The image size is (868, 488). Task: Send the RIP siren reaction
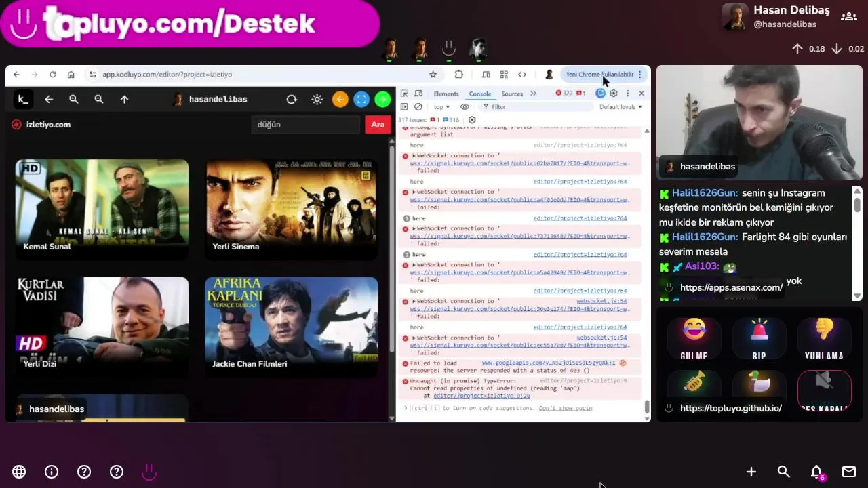759,339
